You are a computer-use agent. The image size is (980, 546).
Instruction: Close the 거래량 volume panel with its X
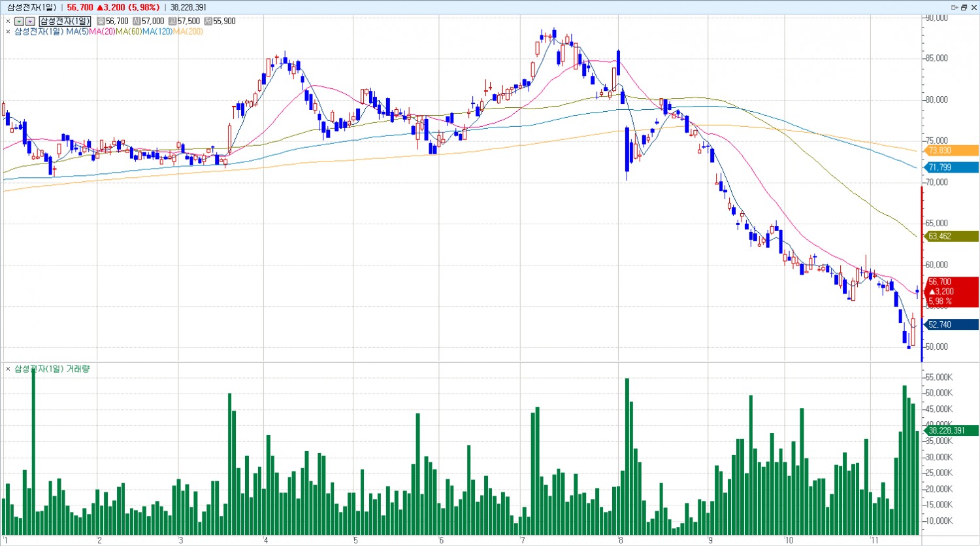(x=8, y=369)
